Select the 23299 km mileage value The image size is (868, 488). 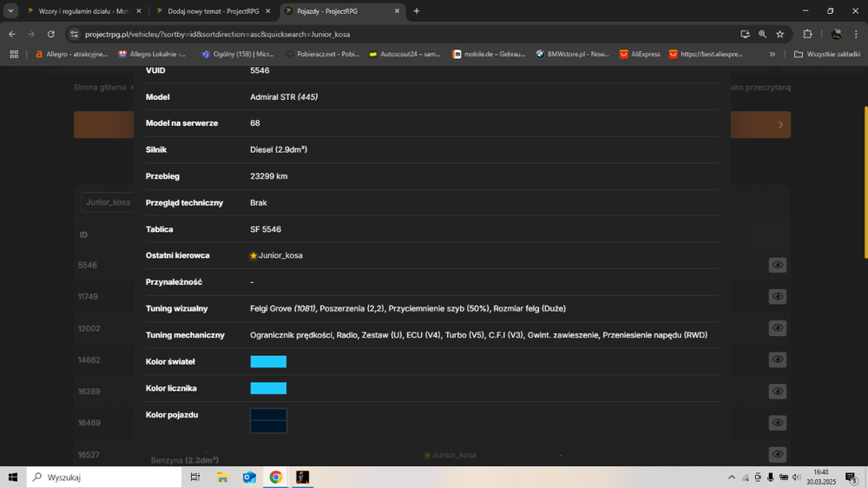click(268, 176)
